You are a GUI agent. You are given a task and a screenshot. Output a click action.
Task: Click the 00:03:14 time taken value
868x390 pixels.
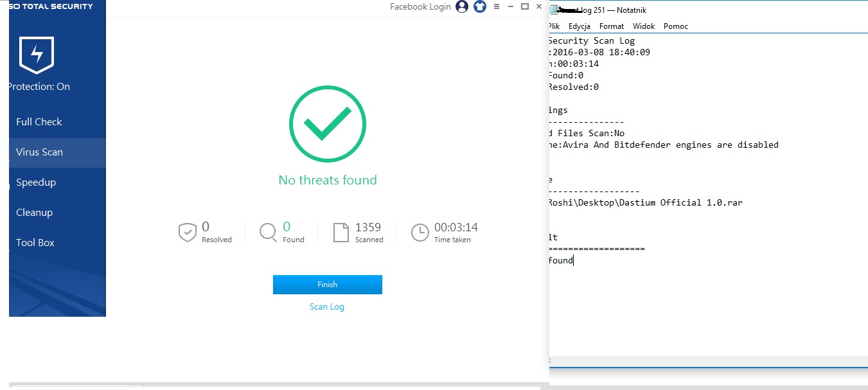pyautogui.click(x=456, y=227)
